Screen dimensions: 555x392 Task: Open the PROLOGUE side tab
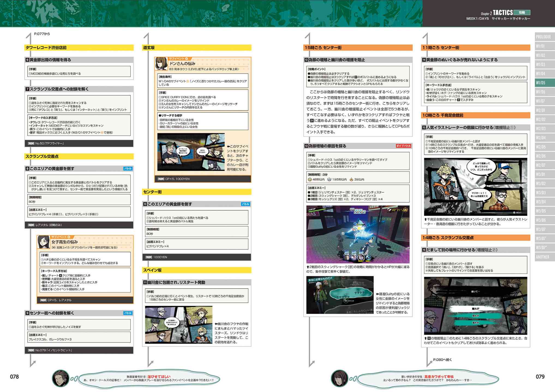544,37
